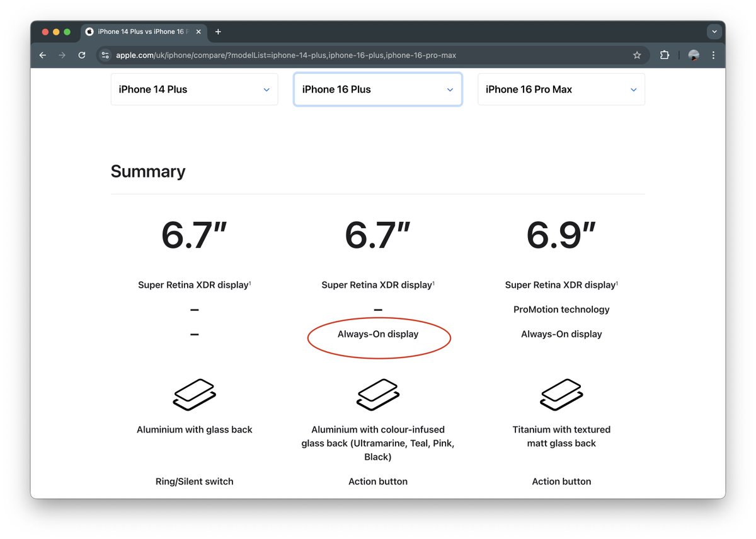Screen dimensions: 756x539
Task: Go back to the previous page
Action: click(x=43, y=55)
